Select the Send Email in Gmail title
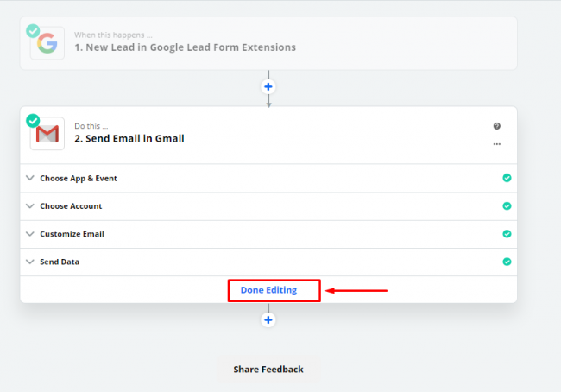This screenshot has height=392, width=561. [129, 138]
